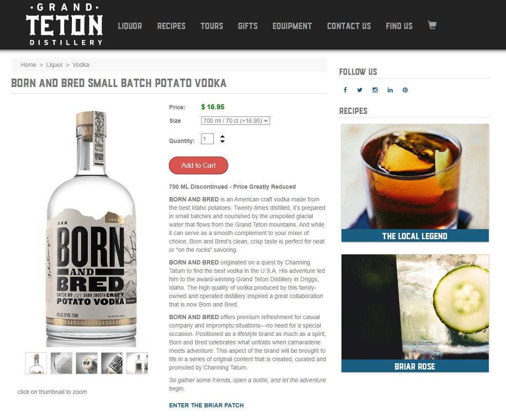Open the Instagram social icon
The width and height of the screenshot is (506, 420).
point(375,90)
